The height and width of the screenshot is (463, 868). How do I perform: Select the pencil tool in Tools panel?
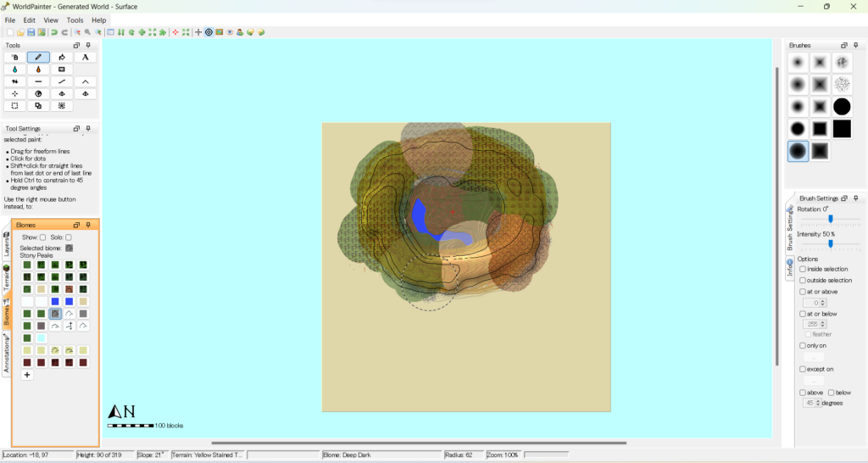coord(38,57)
